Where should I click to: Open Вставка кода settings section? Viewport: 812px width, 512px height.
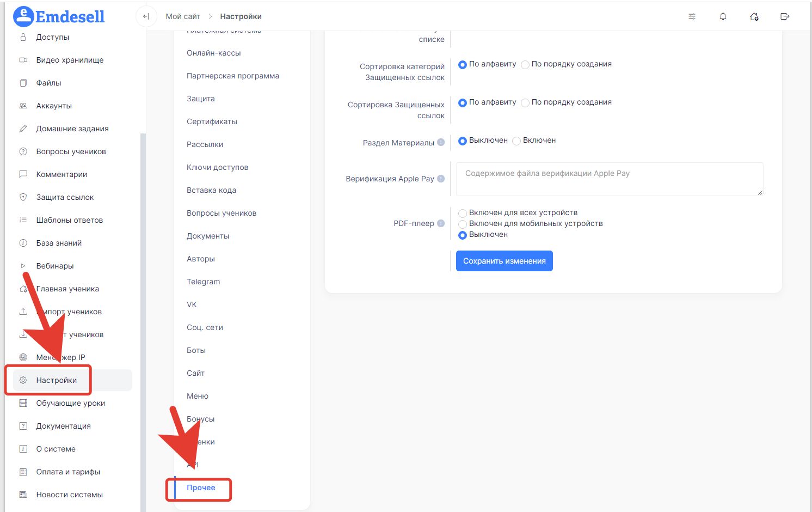(211, 190)
